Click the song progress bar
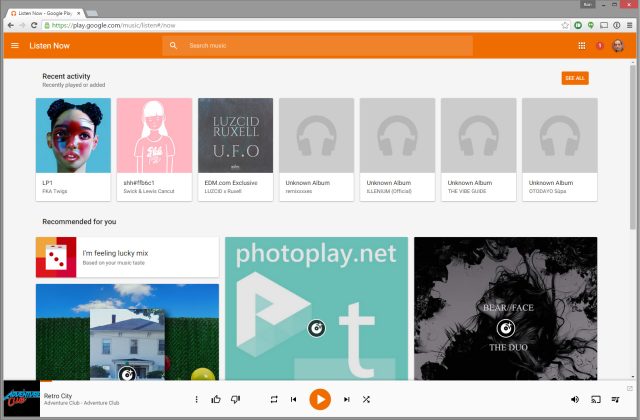This screenshot has width=640, height=420. [x=320, y=381]
